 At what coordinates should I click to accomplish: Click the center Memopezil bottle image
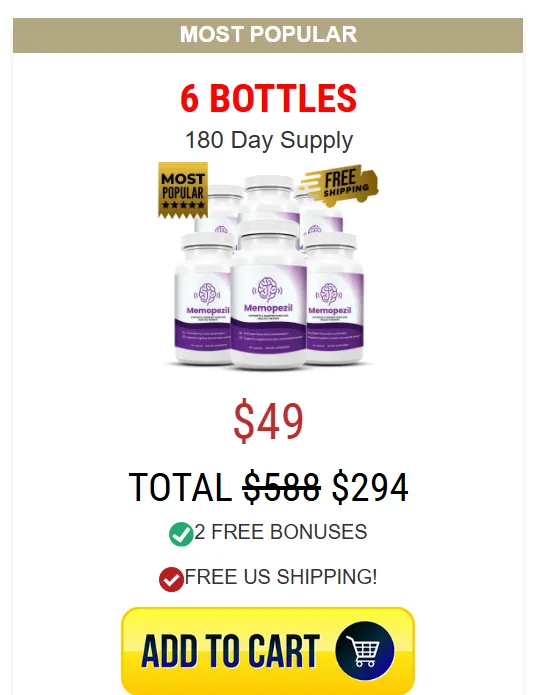point(268,294)
